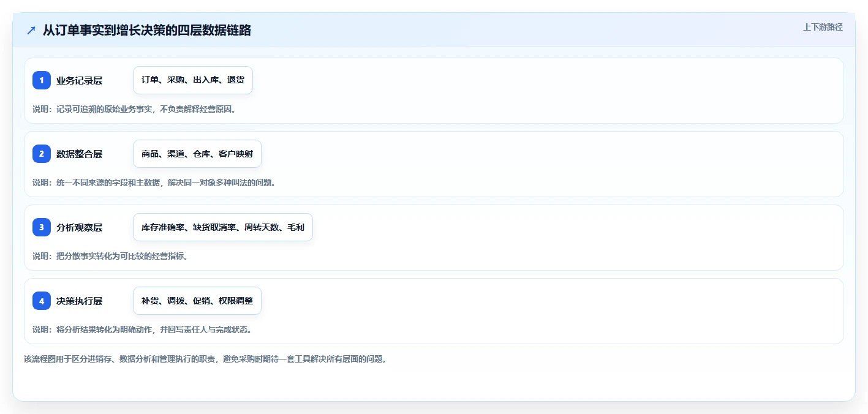Viewport: 868px width, 414px height.
Task: Click the note 记录可追溯的原始业务事实
Action: (x=105, y=109)
